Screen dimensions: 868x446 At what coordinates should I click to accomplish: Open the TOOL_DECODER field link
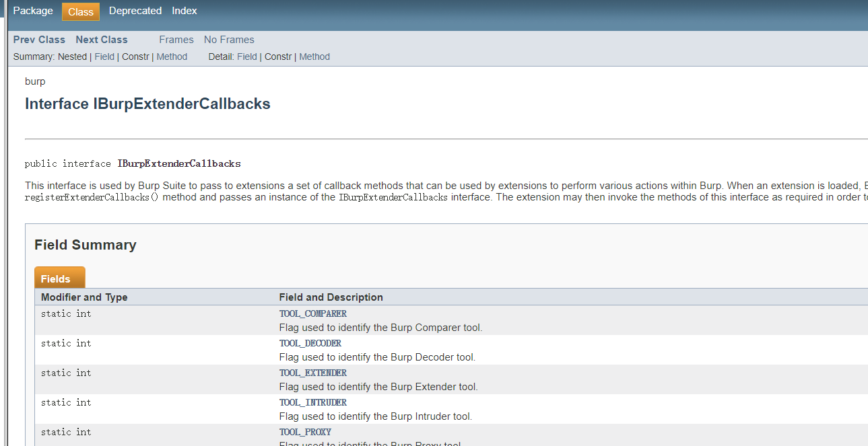[310, 343]
